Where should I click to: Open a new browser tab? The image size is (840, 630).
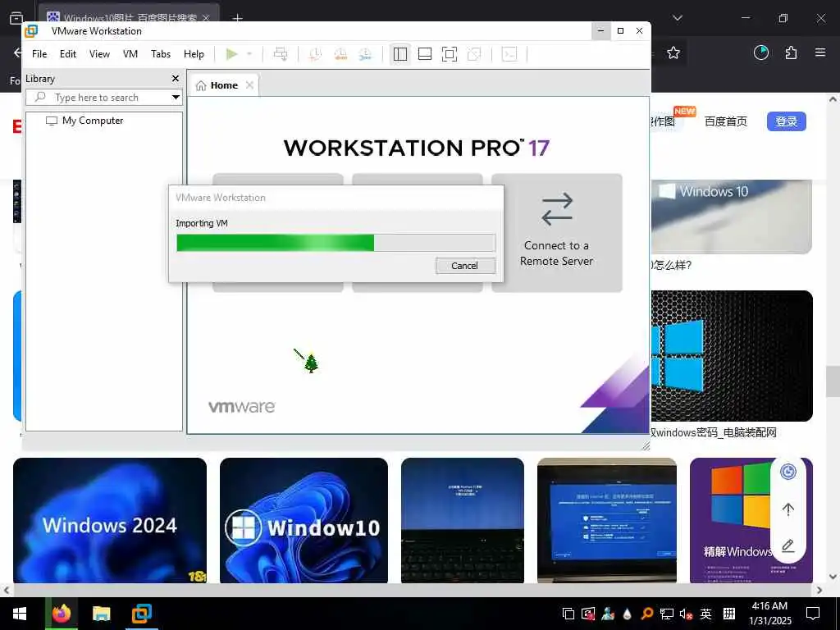point(237,18)
